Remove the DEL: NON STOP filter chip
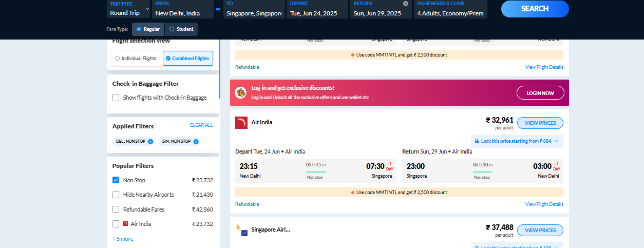This screenshot has height=248, width=644. pos(150,141)
